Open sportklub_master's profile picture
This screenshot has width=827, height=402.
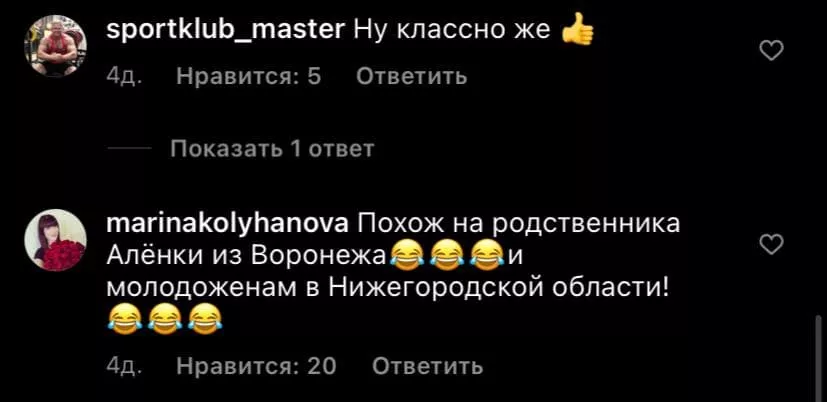tap(55, 45)
